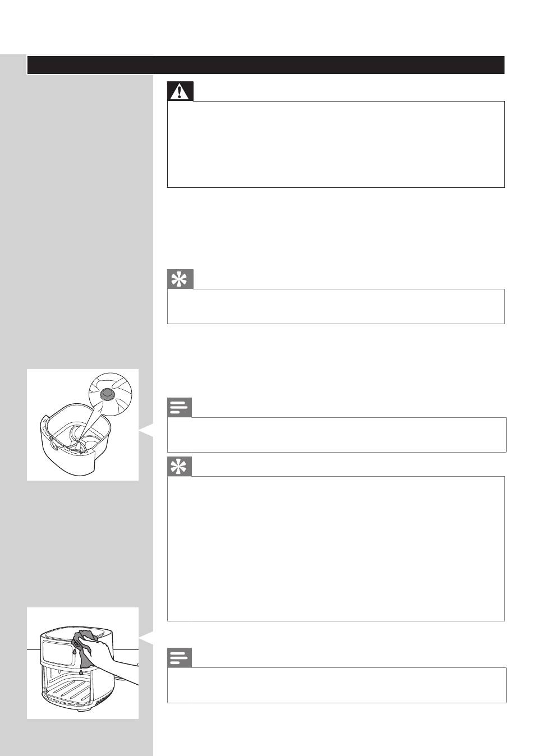Click inside the large tip box

coord(336,548)
